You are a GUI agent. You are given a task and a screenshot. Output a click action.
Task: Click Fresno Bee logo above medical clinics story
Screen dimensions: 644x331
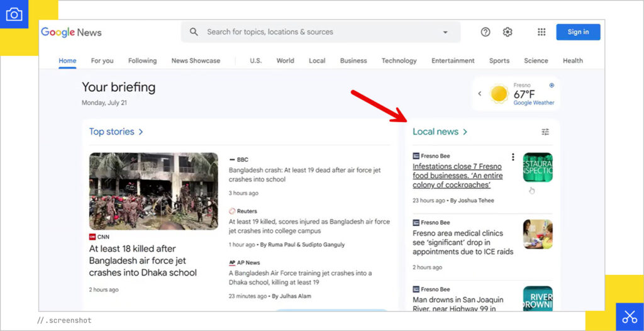click(x=416, y=222)
